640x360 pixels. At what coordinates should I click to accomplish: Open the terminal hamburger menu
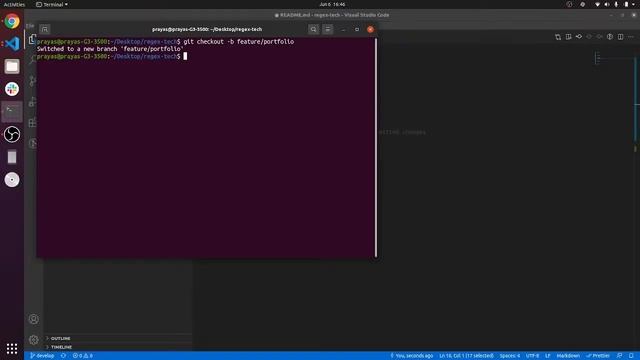[328, 29]
